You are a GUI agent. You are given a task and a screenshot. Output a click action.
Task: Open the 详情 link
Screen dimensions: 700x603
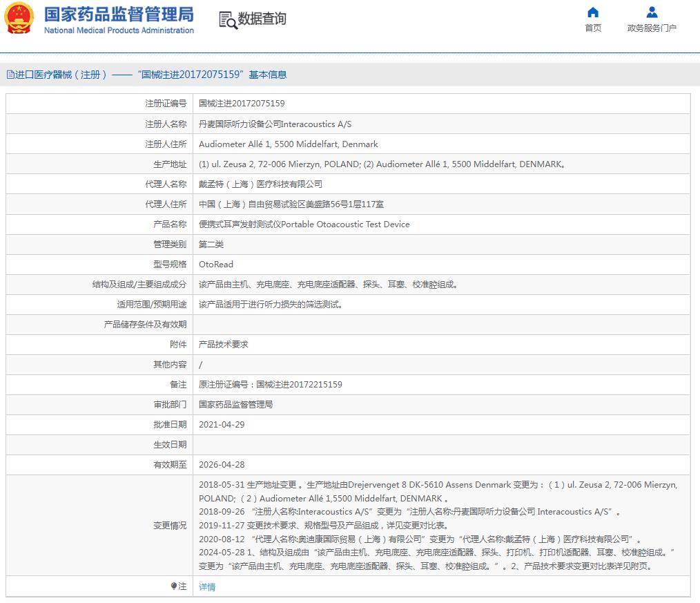tap(207, 587)
